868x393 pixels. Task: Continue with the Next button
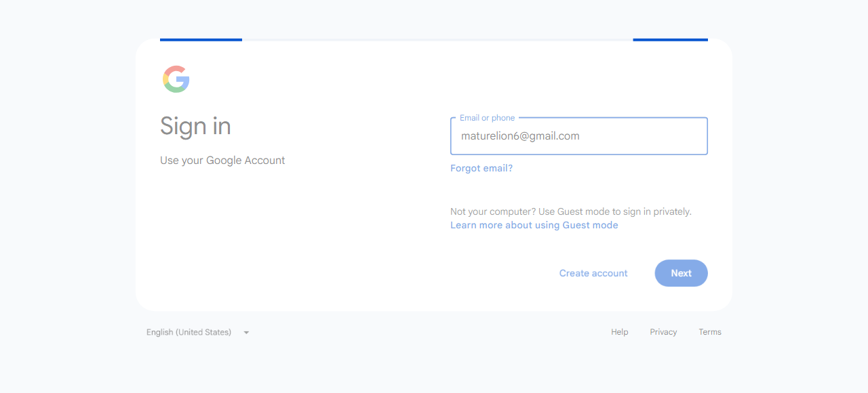point(682,273)
